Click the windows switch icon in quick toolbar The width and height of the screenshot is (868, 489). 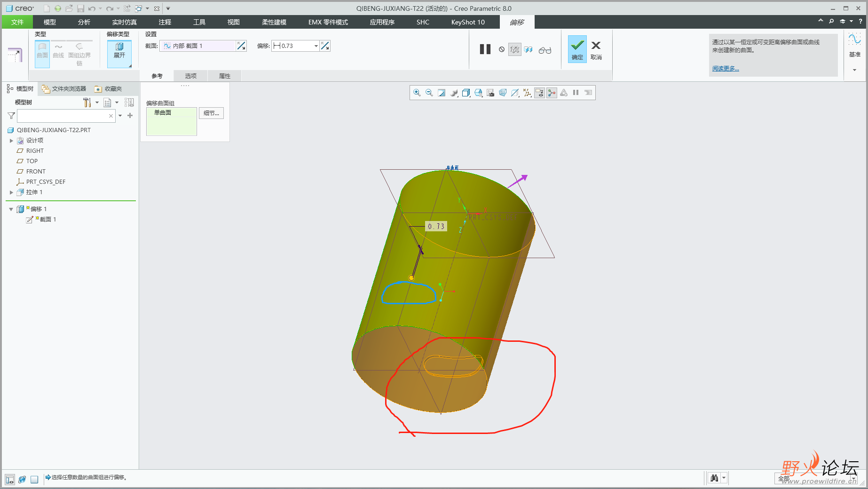[138, 8]
